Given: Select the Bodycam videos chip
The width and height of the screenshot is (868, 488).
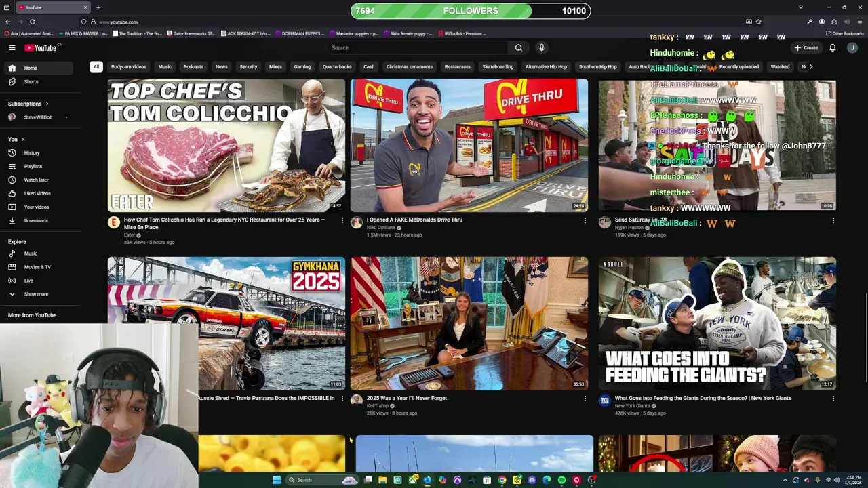Looking at the screenshot, I should [x=129, y=67].
